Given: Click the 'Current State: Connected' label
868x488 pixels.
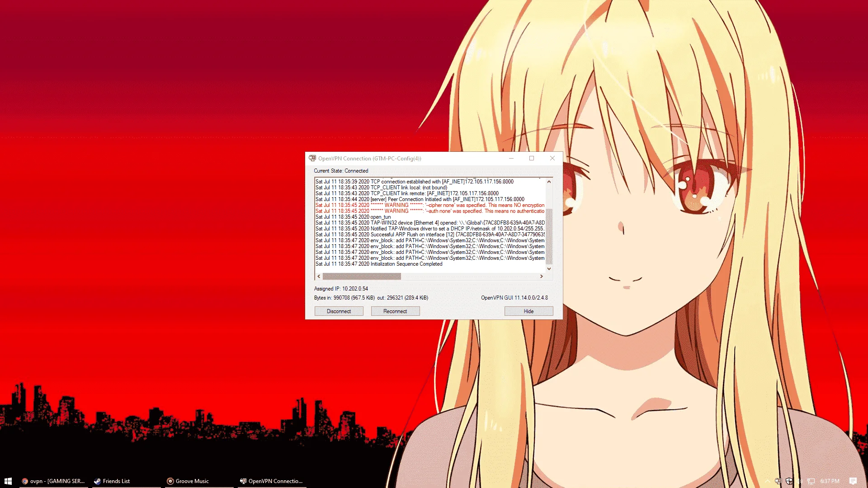Looking at the screenshot, I should click(x=341, y=171).
